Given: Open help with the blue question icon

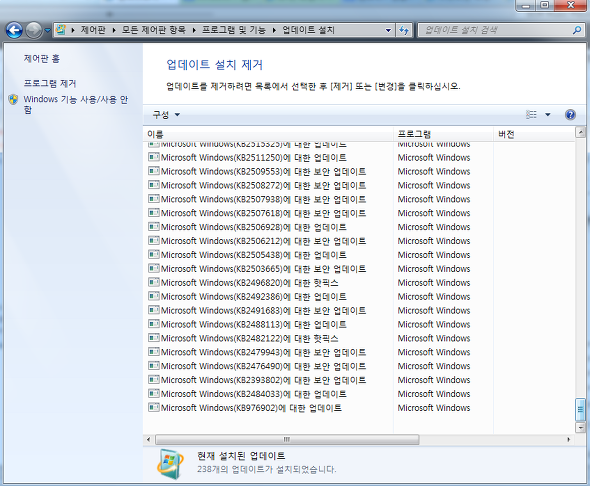Looking at the screenshot, I should [570, 115].
